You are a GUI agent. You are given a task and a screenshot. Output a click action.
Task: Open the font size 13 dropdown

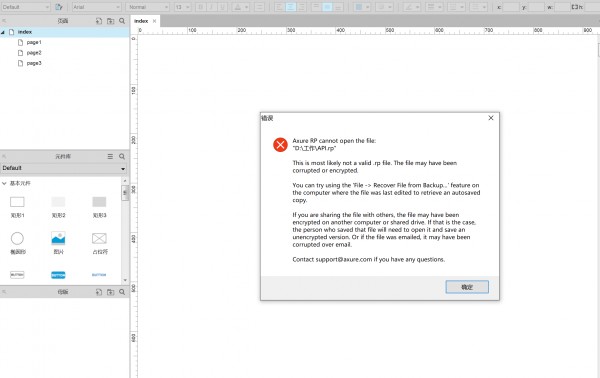(x=183, y=7)
